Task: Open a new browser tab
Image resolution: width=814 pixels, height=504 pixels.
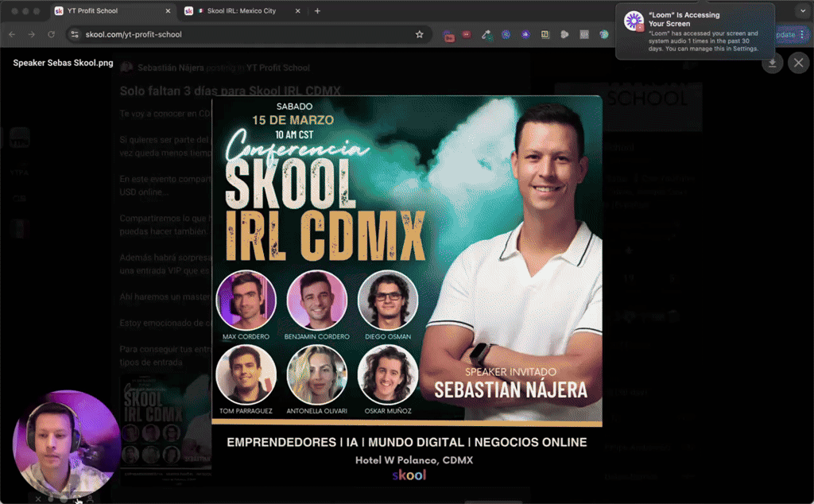Action: pos(317,10)
